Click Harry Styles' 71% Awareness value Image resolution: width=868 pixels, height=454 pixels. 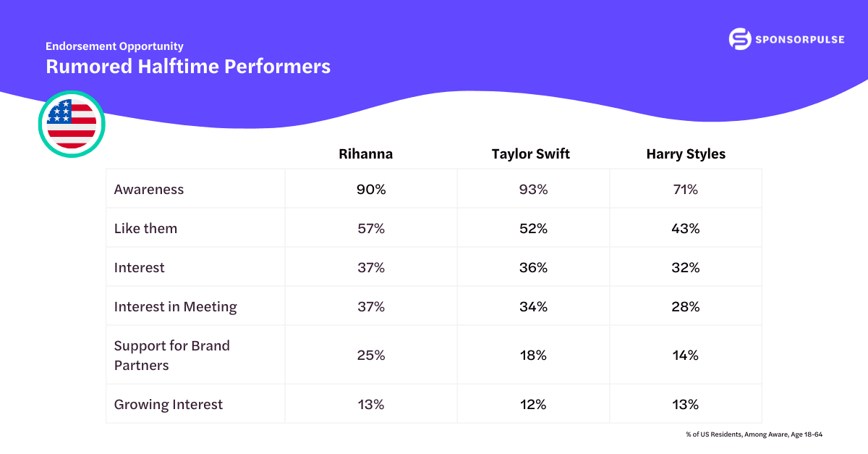pos(686,190)
